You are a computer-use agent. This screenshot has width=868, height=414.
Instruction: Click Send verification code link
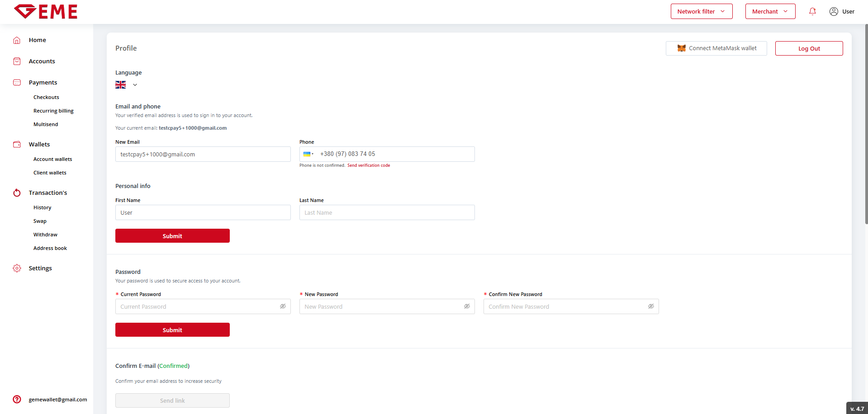pyautogui.click(x=368, y=165)
